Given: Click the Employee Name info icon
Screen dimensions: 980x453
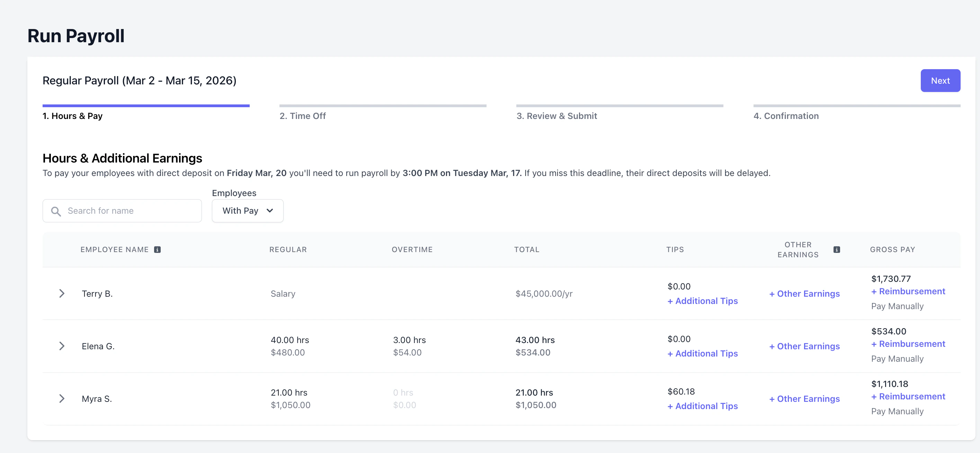Looking at the screenshot, I should tap(157, 250).
